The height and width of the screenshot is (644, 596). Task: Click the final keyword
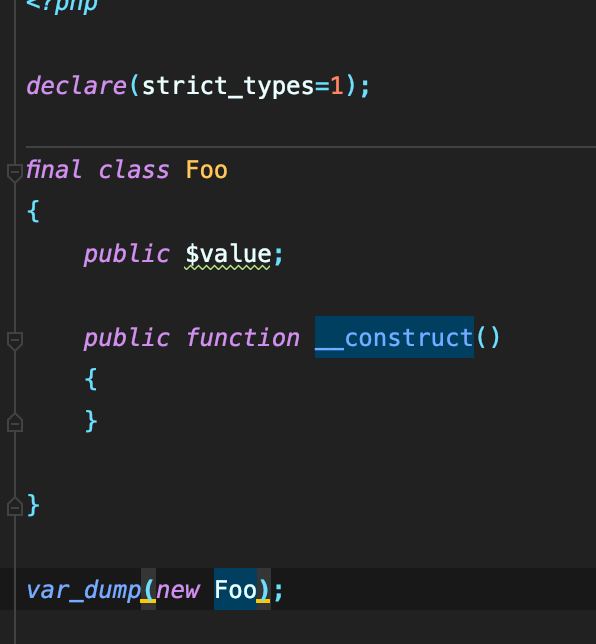[x=53, y=170]
